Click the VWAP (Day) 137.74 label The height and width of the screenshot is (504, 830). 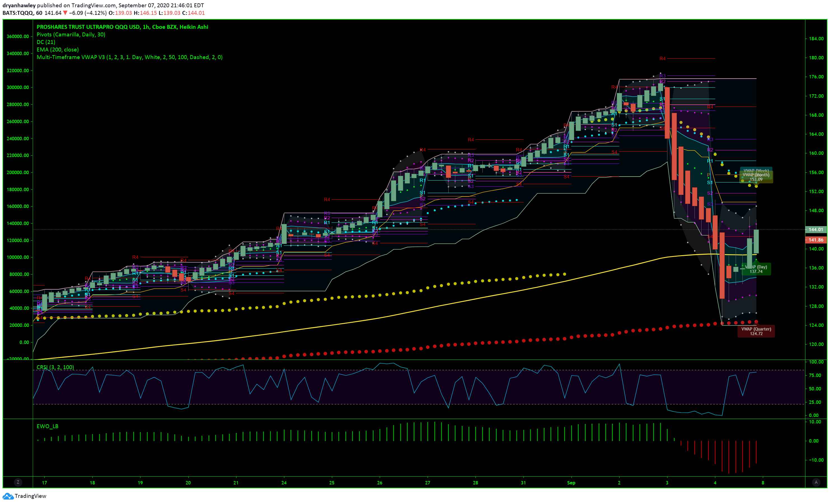756,269
